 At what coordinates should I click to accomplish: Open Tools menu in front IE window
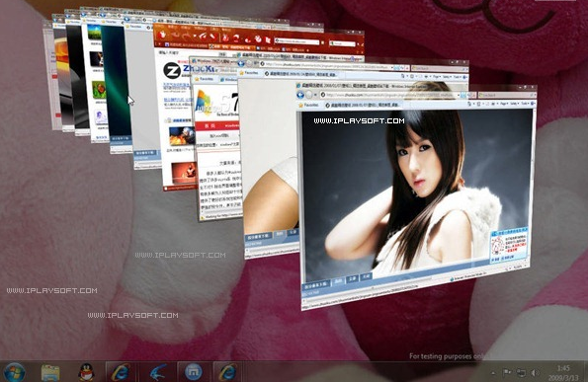tap(524, 104)
